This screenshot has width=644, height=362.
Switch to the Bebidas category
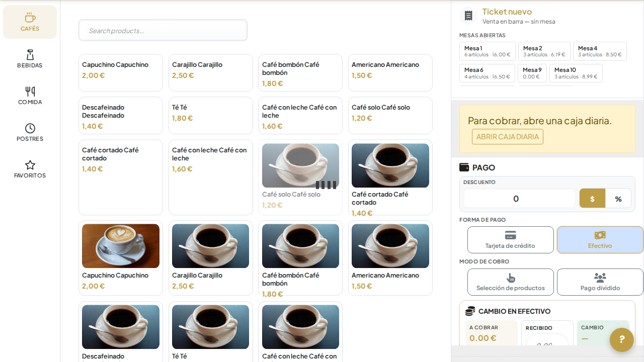[x=30, y=59]
